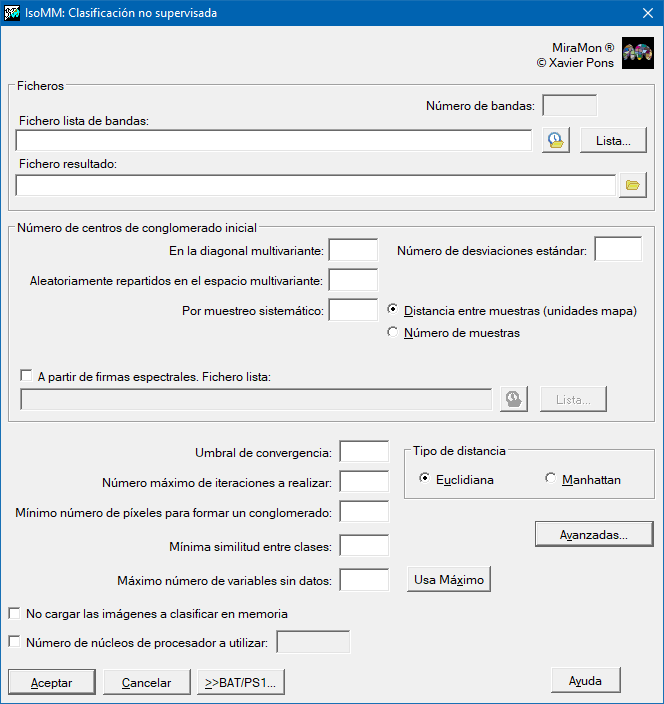The image size is (664, 704).
Task: Choose Euclidiana distance type
Action: click(x=425, y=479)
